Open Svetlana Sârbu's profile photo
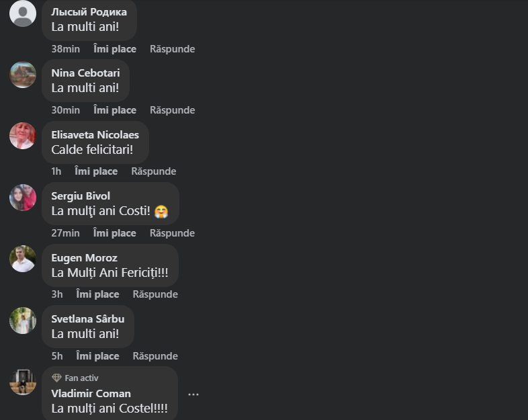528x420 pixels. tap(23, 321)
